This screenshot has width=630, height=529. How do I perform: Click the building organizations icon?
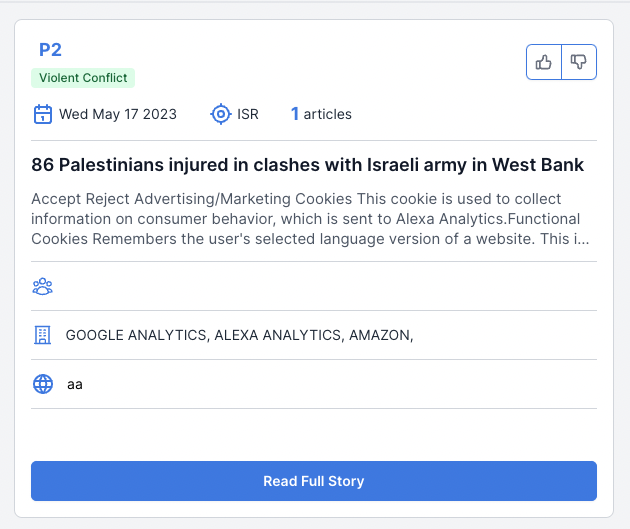coord(43,335)
